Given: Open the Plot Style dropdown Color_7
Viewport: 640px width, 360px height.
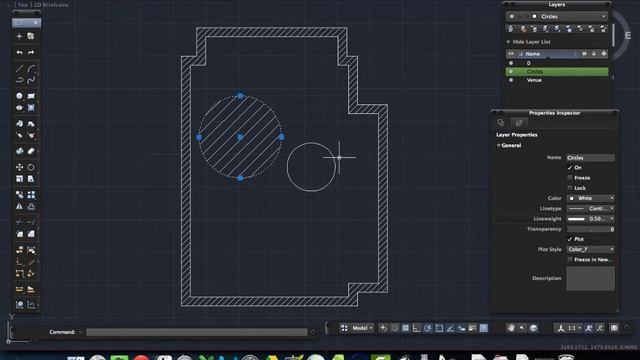Looking at the screenshot, I should (x=591, y=249).
